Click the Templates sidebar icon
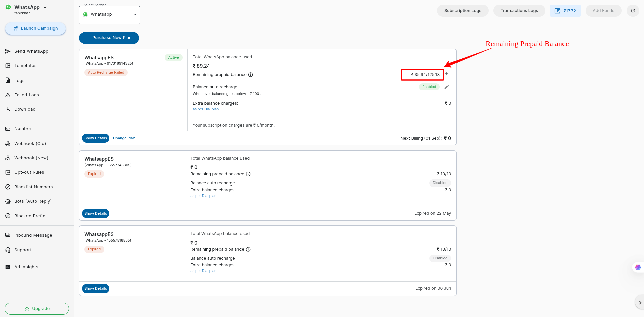This screenshot has height=317, width=644. coord(8,66)
